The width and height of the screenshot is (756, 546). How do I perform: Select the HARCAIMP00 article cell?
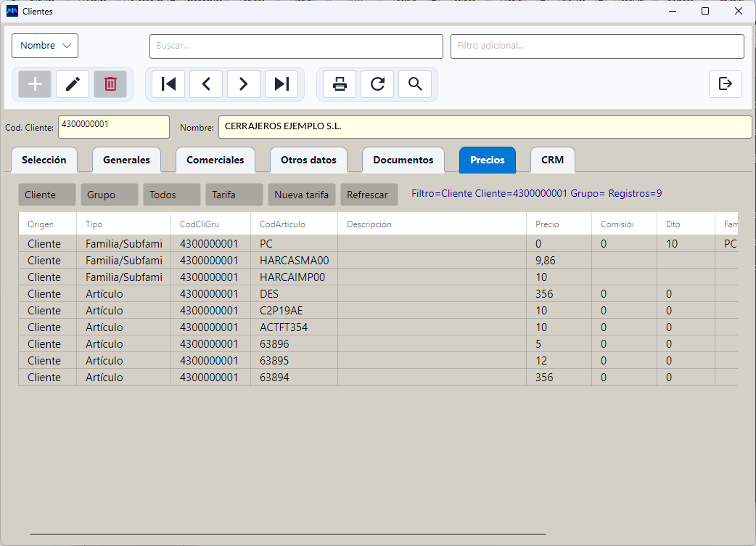[x=294, y=277]
